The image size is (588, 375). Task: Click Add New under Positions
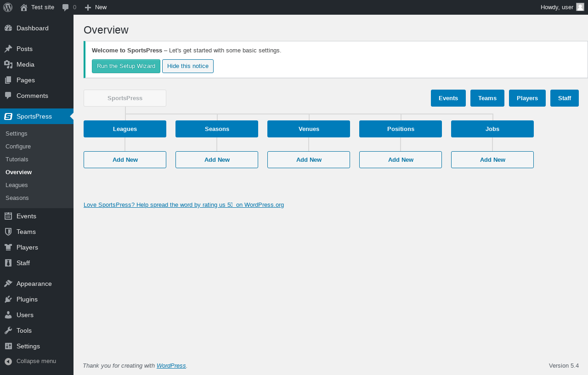401,159
